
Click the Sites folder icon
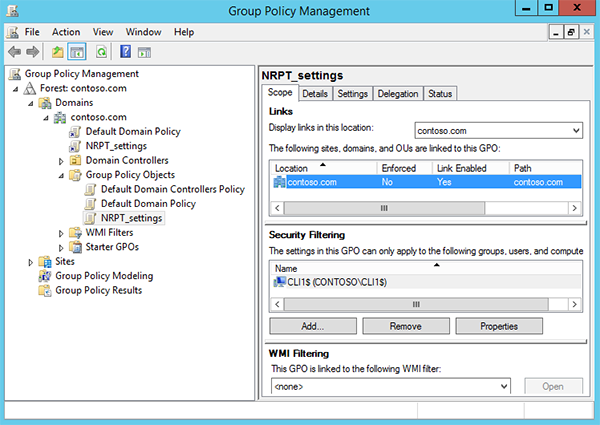(x=45, y=262)
